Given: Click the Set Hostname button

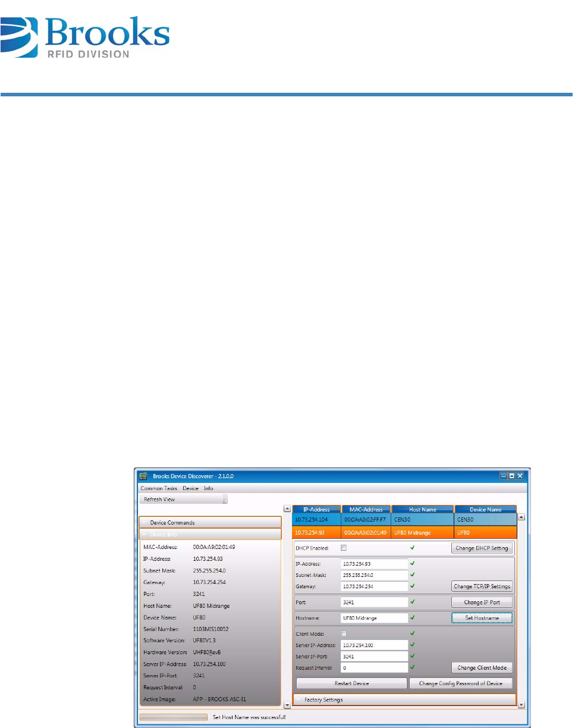Looking at the screenshot, I should coord(482,618).
